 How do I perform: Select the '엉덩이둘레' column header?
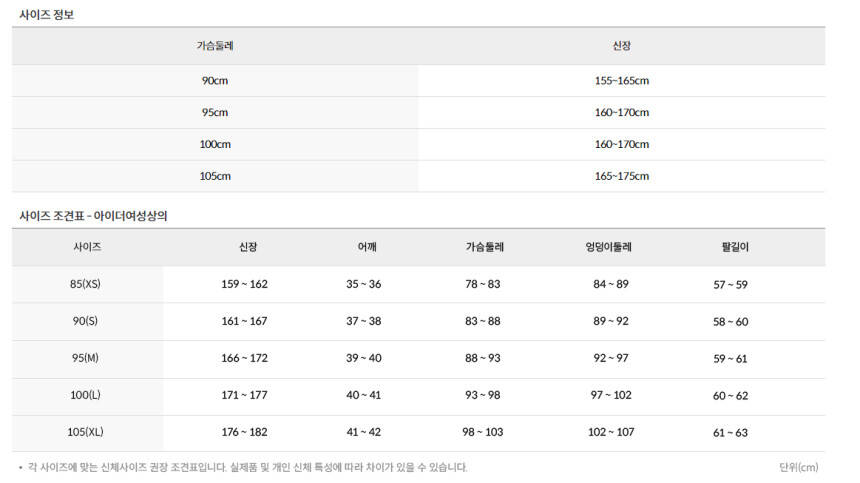609,247
